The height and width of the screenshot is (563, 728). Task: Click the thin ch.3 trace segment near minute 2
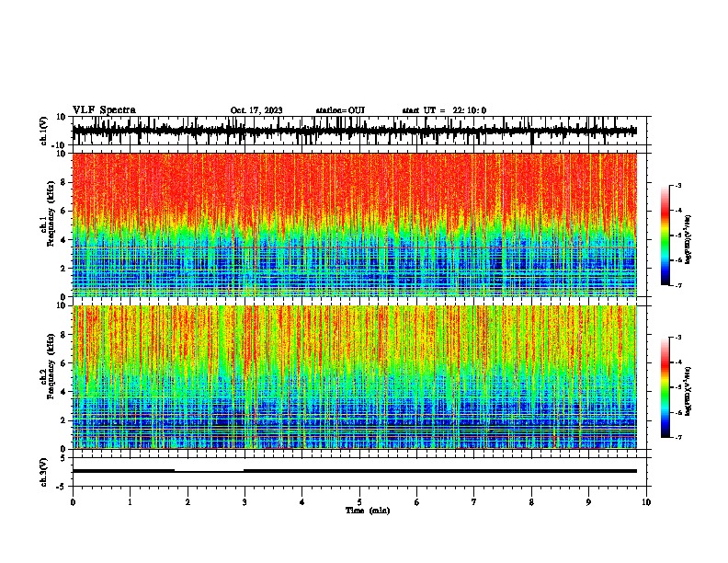[x=209, y=472]
